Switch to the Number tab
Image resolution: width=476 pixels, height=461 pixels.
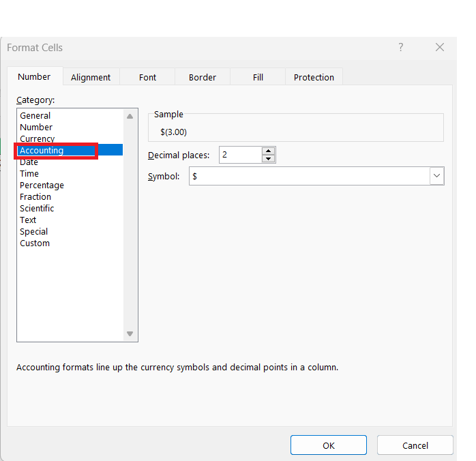pyautogui.click(x=34, y=77)
